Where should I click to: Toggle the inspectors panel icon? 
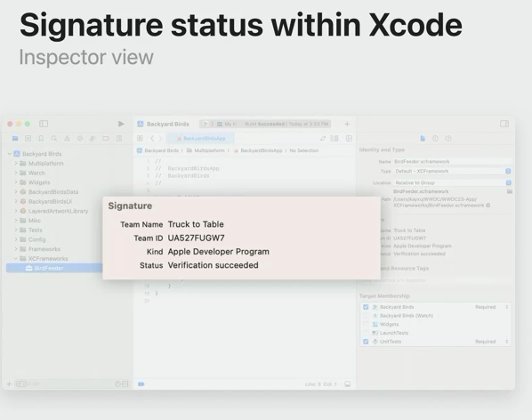click(504, 124)
